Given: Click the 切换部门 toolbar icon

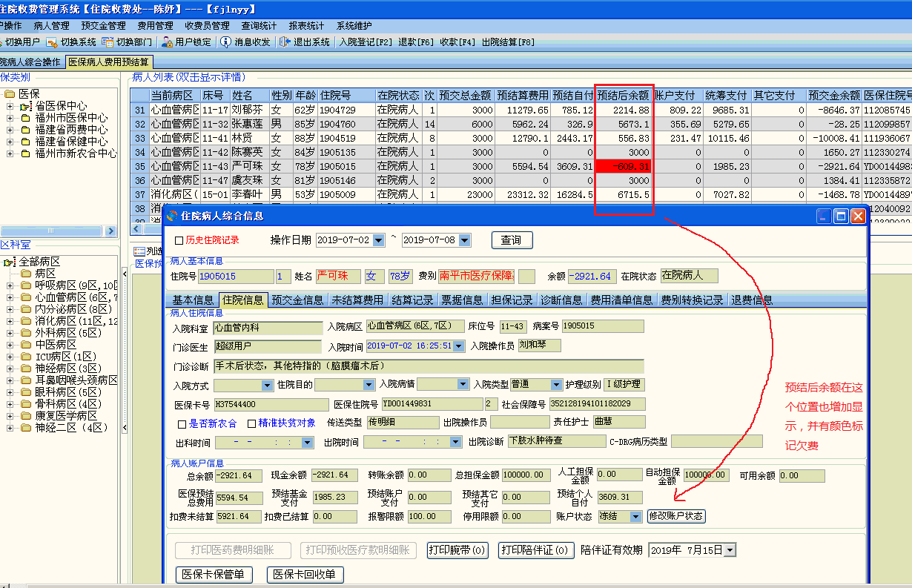Looking at the screenshot, I should tap(108, 42).
